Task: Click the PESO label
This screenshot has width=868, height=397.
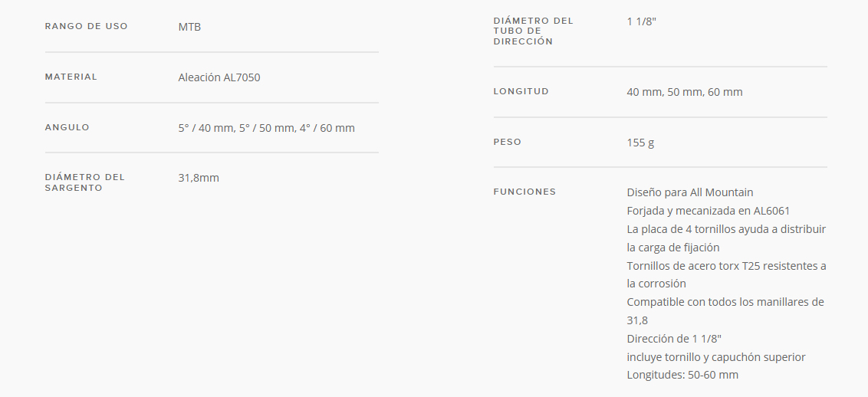Action: pyautogui.click(x=507, y=142)
